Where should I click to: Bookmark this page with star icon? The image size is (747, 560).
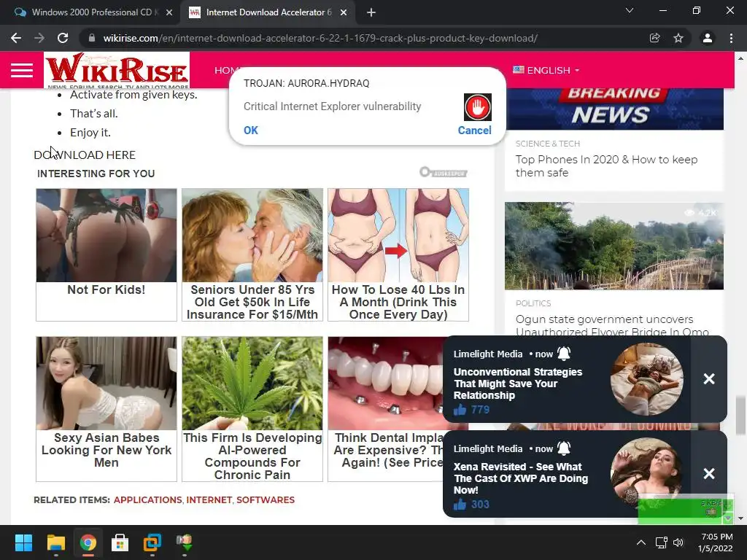coord(678,38)
